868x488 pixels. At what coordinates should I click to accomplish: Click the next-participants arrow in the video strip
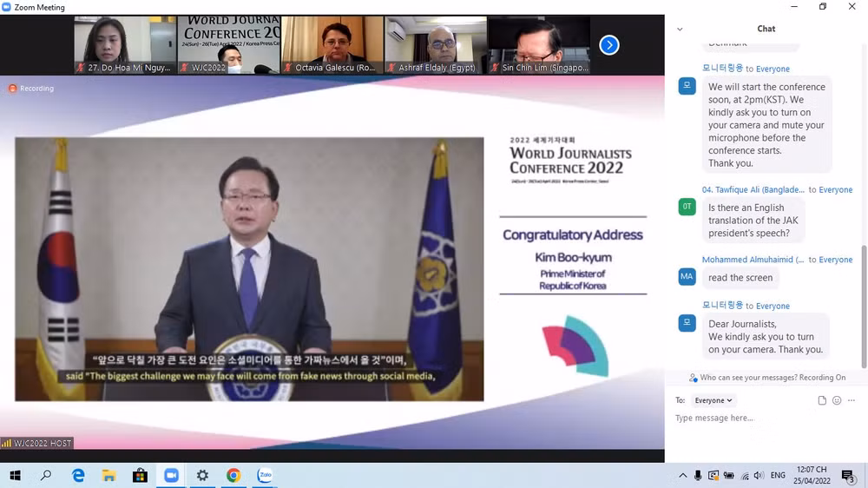pyautogui.click(x=609, y=45)
